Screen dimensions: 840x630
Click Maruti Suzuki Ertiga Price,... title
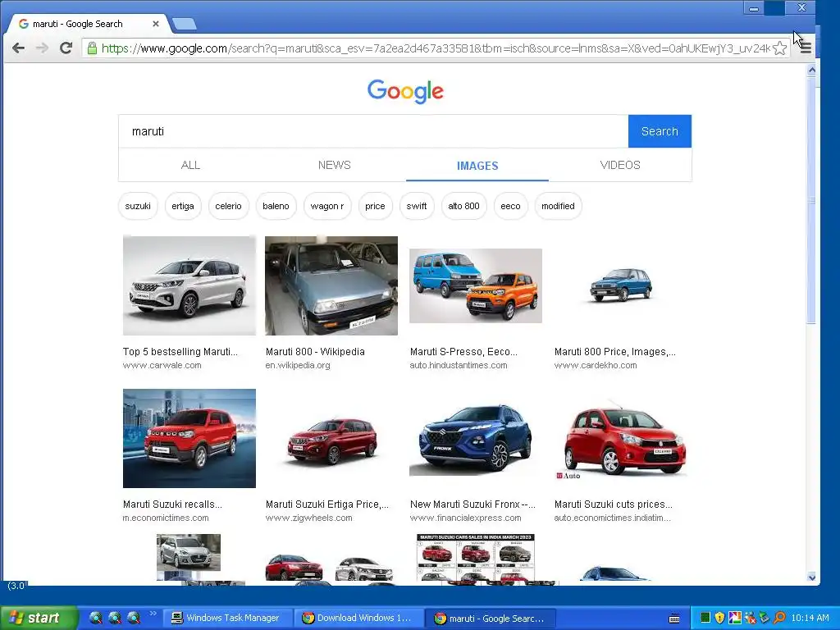[327, 504]
